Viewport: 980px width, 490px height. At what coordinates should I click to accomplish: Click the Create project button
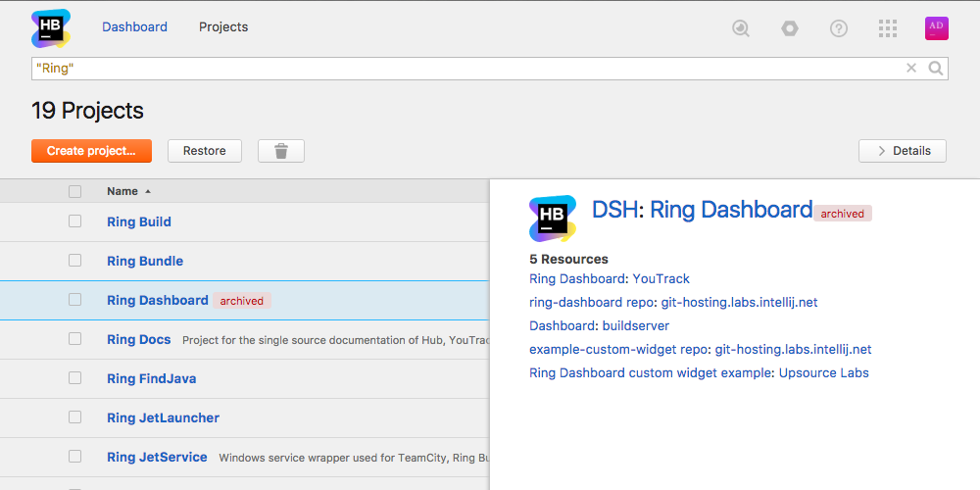(x=91, y=151)
